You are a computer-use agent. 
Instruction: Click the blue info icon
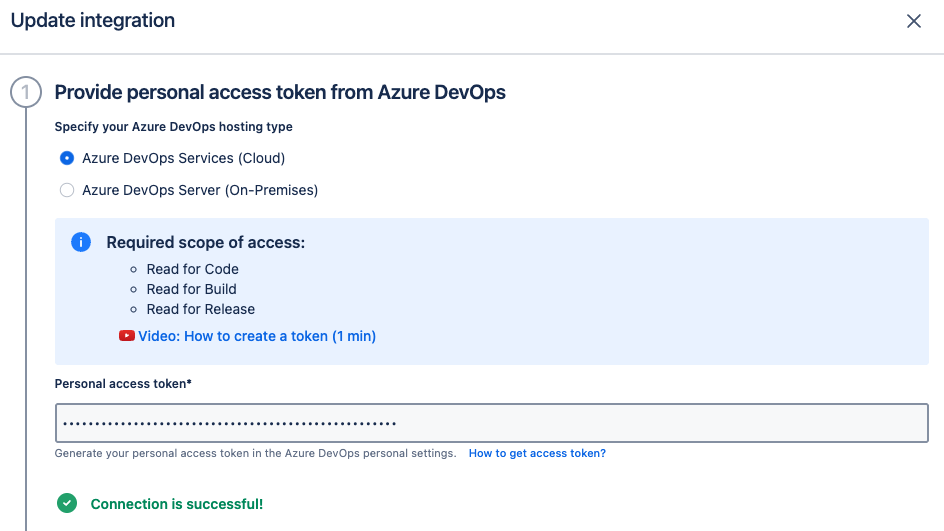point(81,243)
